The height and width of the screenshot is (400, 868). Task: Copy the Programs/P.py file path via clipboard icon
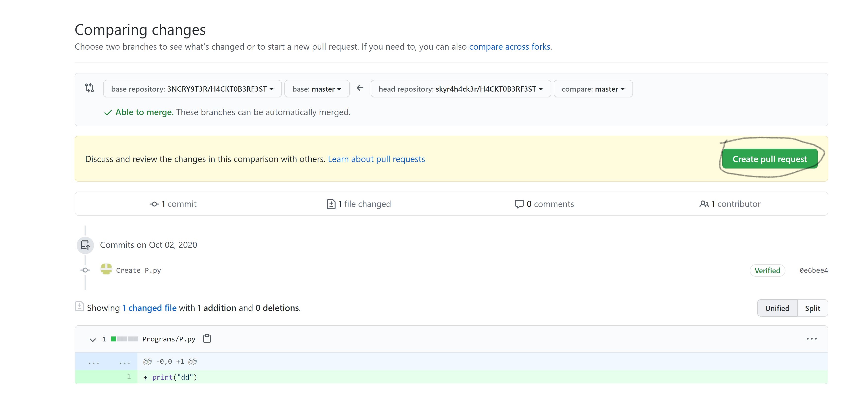click(207, 338)
